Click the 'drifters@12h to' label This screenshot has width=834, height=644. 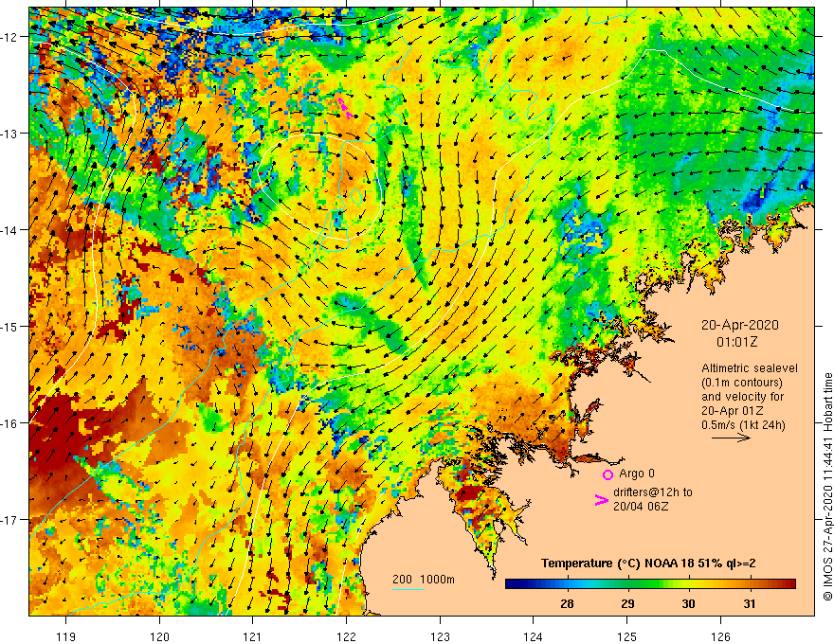tap(653, 492)
